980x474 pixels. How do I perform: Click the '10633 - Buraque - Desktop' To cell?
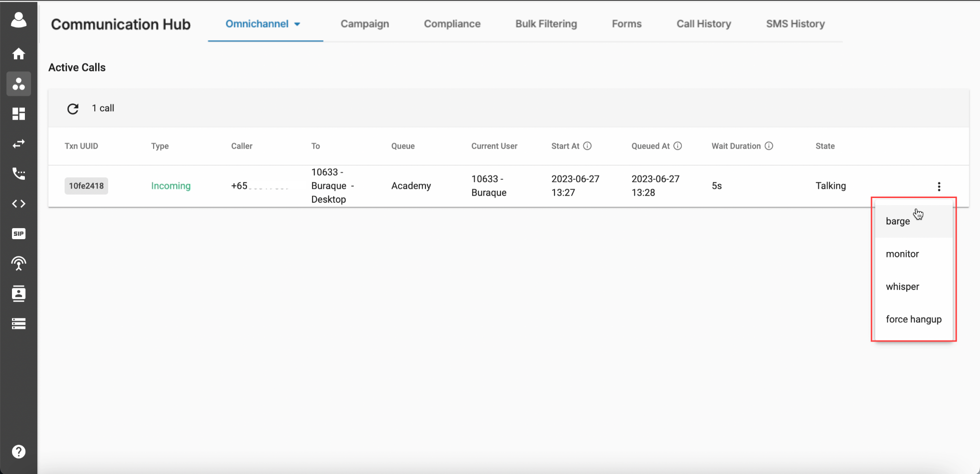(x=333, y=186)
